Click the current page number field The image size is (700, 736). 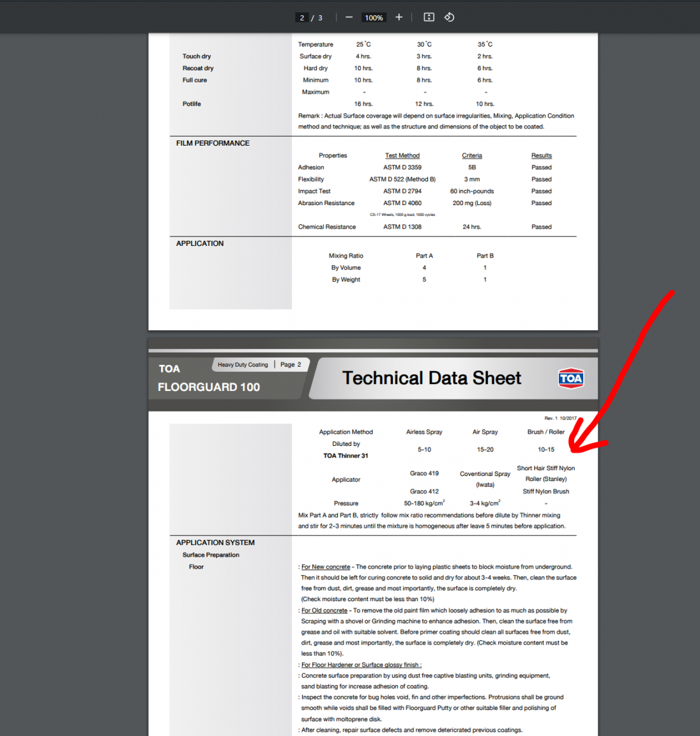click(x=301, y=18)
